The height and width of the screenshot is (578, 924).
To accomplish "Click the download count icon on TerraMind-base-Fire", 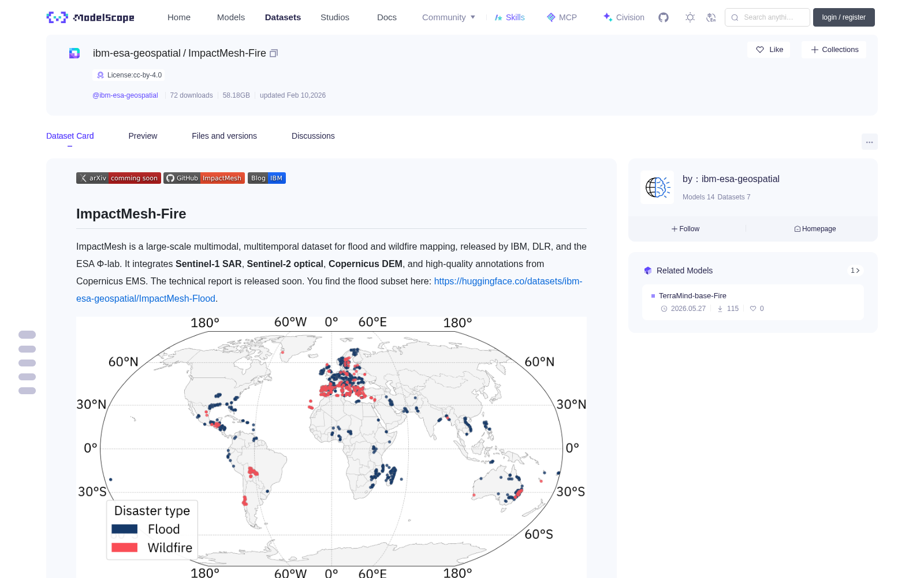I will pyautogui.click(x=720, y=309).
